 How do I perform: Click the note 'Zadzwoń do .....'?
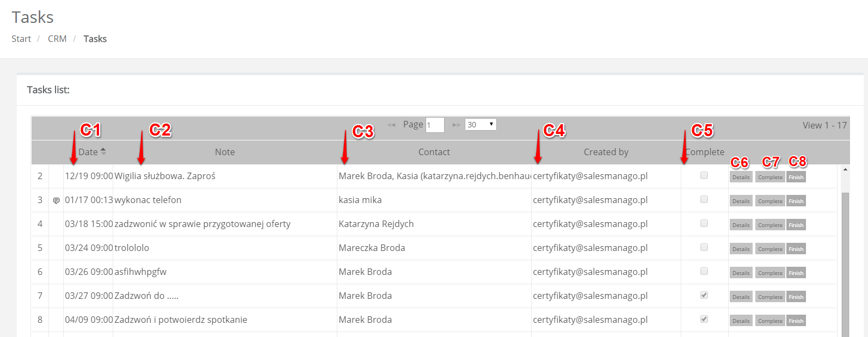coord(146,296)
